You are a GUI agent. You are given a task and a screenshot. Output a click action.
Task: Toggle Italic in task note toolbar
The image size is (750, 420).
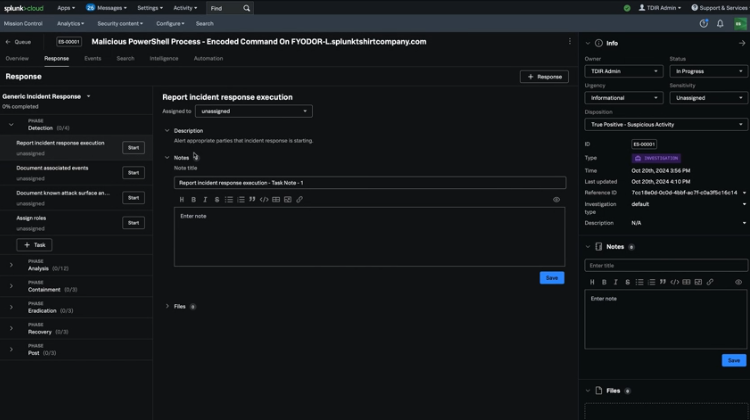pos(205,199)
